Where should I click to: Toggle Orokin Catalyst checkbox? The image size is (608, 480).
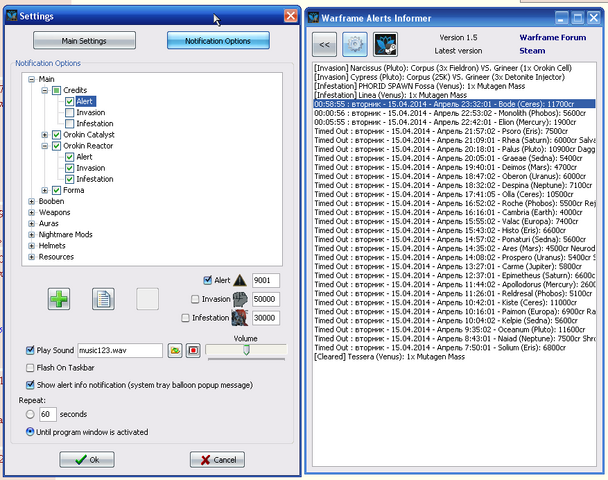pos(56,135)
